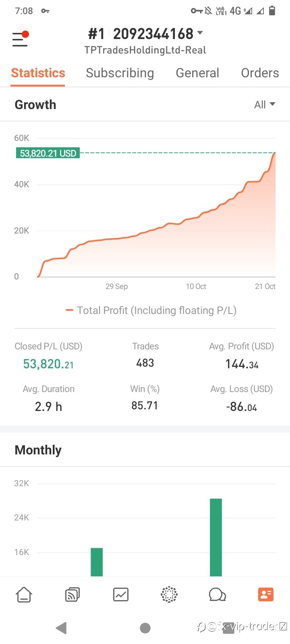Tap the growth line peak near 21 Oct
The width and height of the screenshot is (290, 644).
(274, 154)
